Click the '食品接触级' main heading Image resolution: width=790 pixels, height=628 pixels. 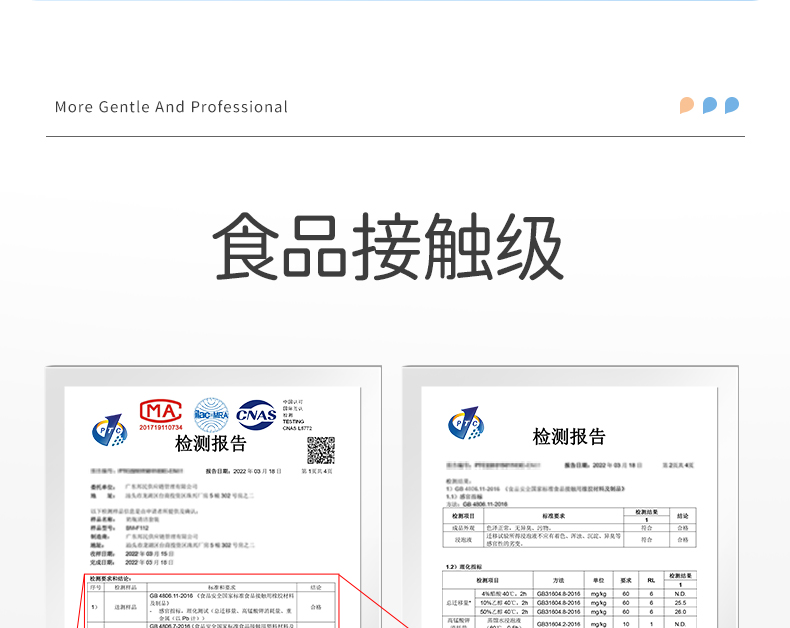[x=388, y=246]
